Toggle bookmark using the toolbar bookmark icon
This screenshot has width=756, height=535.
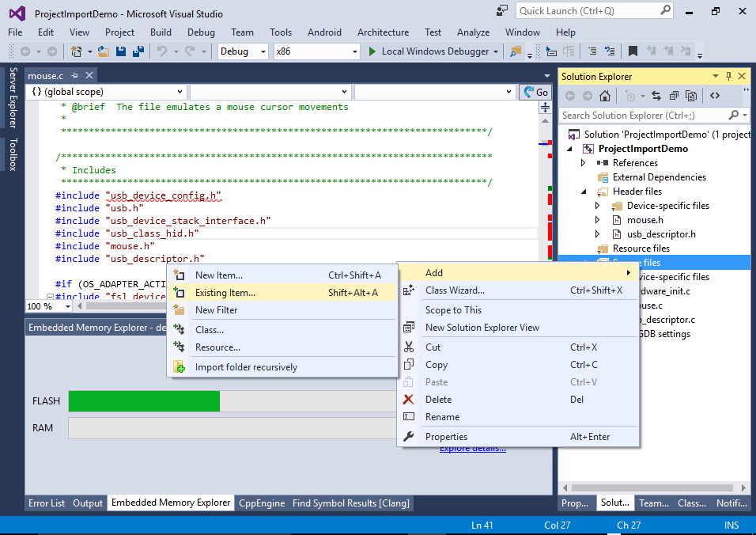(x=633, y=51)
